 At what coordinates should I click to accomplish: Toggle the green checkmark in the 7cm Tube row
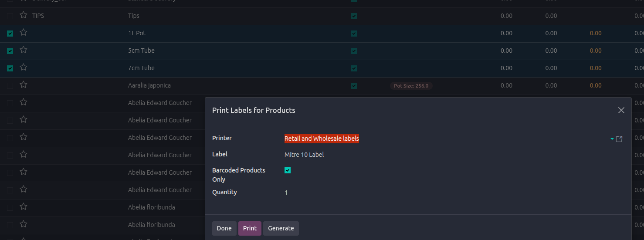coord(354,68)
